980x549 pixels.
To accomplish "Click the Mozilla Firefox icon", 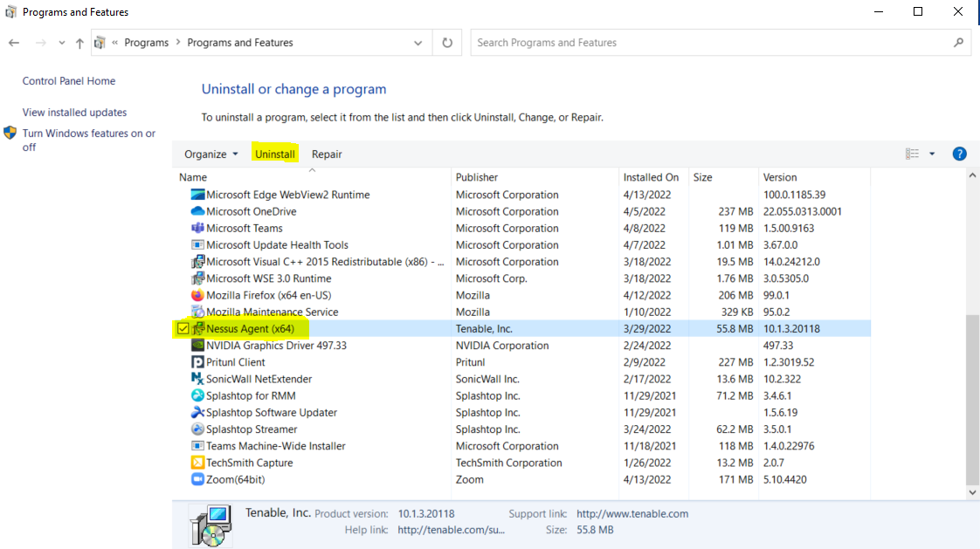I will 197,295.
